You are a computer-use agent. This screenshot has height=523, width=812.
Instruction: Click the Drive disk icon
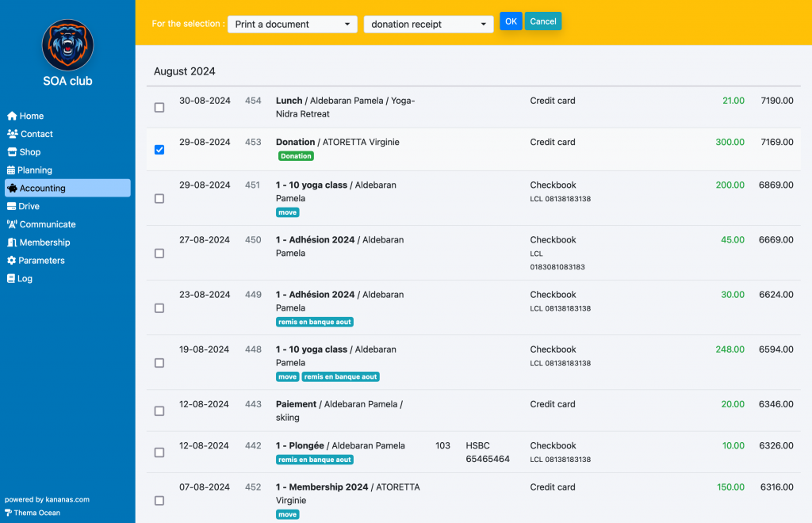[x=11, y=206]
